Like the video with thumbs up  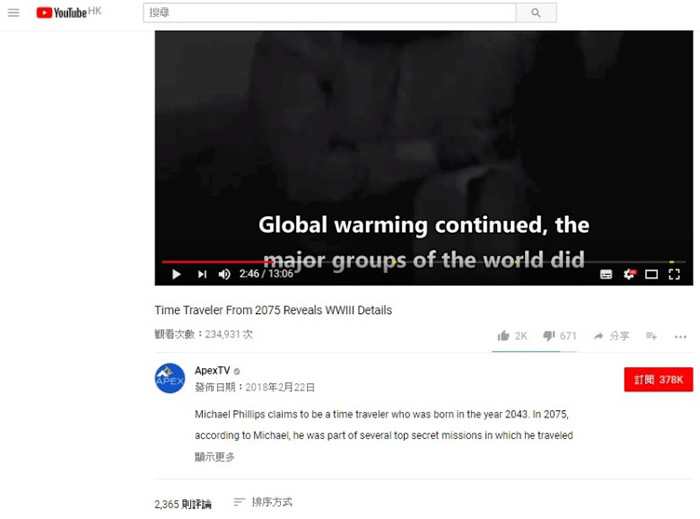pos(512,336)
